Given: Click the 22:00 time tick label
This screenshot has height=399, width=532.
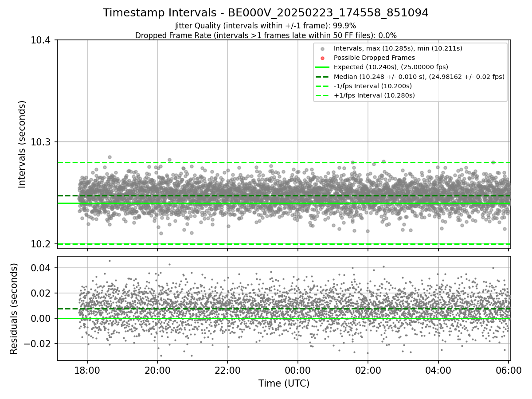Looking at the screenshot, I should (227, 370).
